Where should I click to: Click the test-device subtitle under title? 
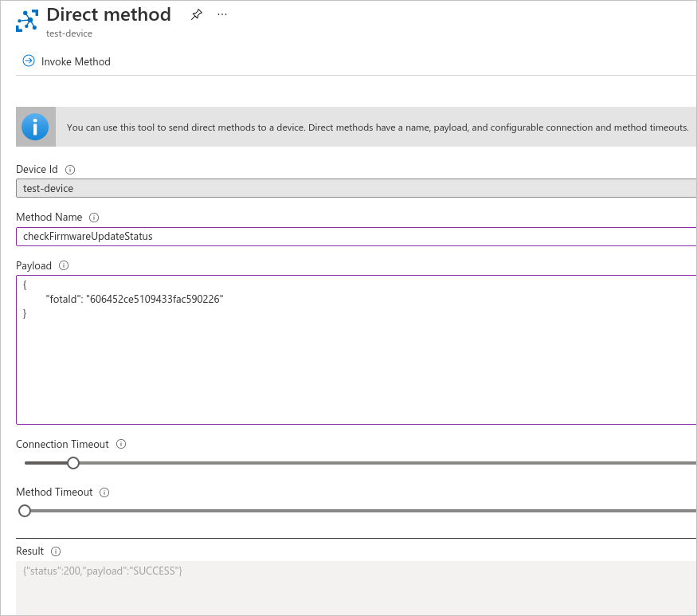(x=69, y=33)
